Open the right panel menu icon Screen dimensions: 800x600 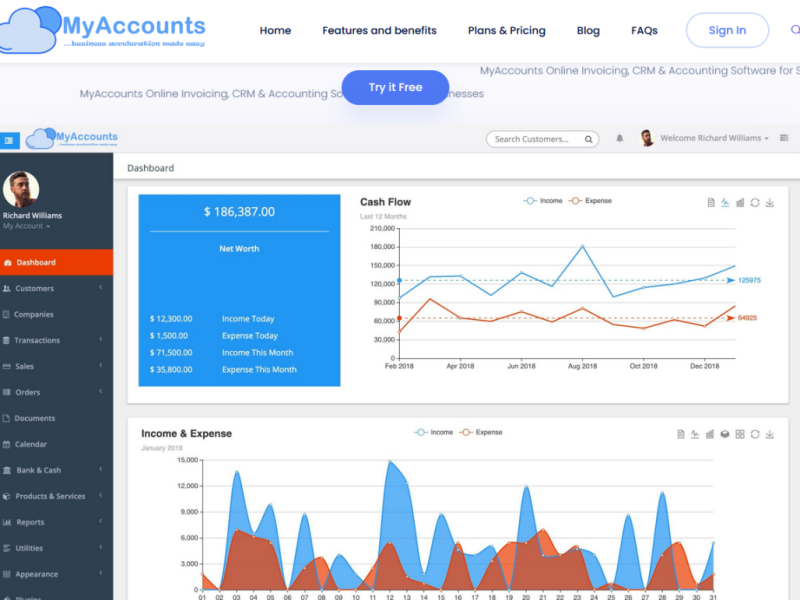tap(784, 138)
